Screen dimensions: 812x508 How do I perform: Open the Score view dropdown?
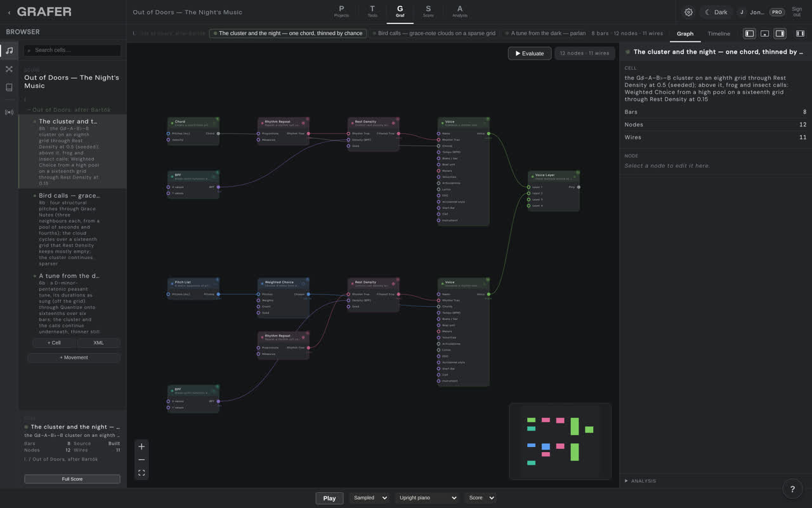[x=480, y=498]
